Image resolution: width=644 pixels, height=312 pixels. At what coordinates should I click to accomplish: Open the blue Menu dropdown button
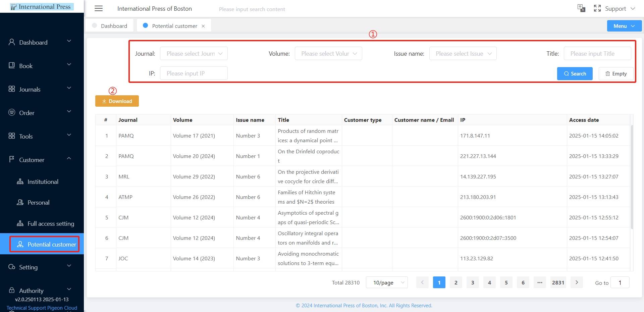coord(624,26)
